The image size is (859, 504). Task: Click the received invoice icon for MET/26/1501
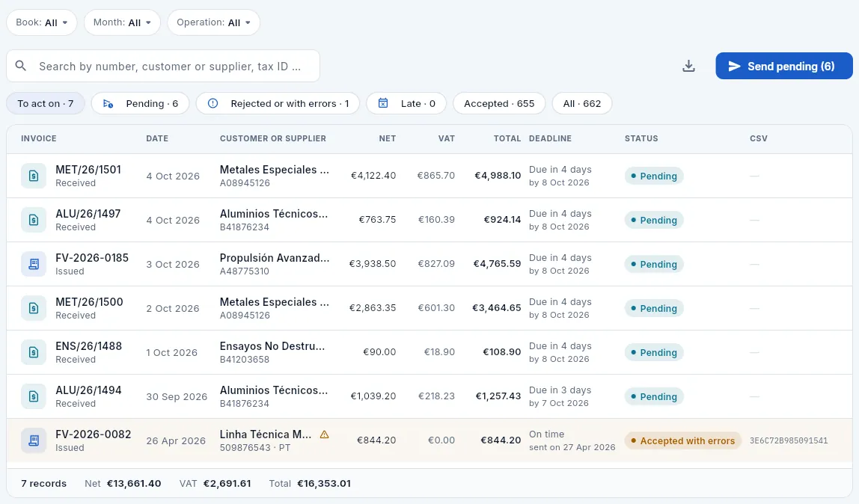pyautogui.click(x=34, y=176)
